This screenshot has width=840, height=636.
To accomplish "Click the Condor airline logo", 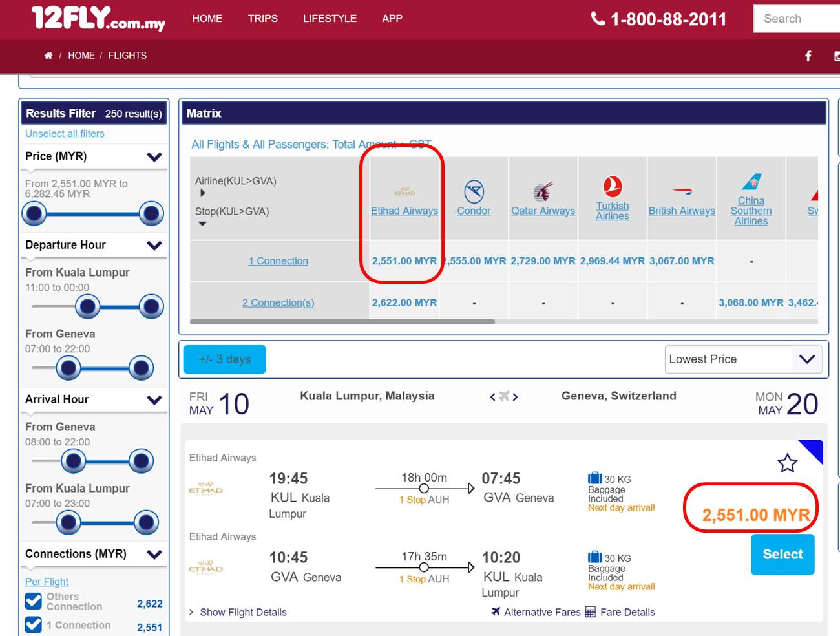I will click(474, 192).
